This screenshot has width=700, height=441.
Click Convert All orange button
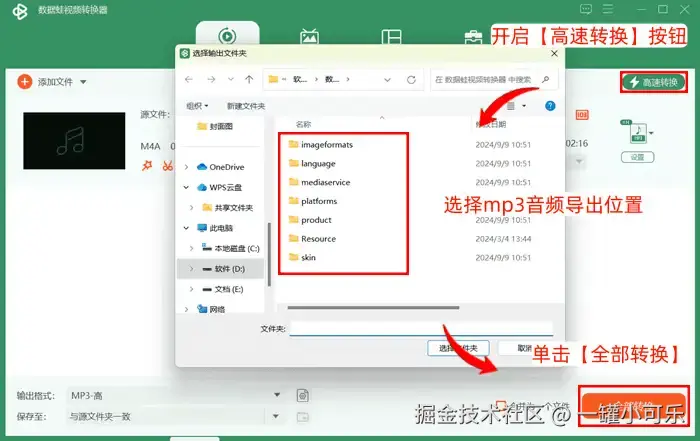coord(633,406)
